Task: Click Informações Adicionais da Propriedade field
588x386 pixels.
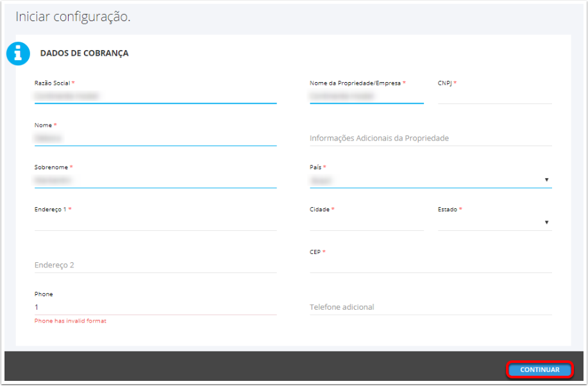Action: tap(430, 138)
